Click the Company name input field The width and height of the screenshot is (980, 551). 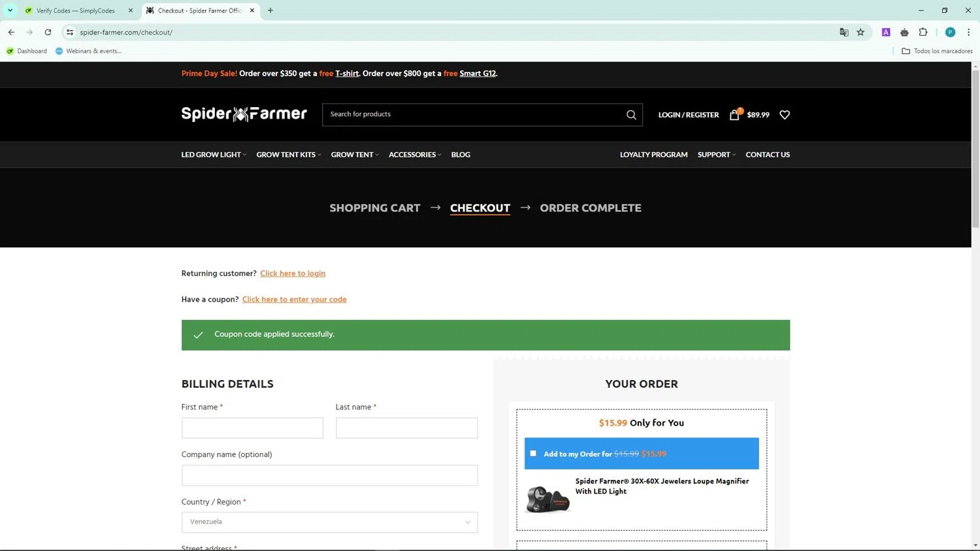329,475
